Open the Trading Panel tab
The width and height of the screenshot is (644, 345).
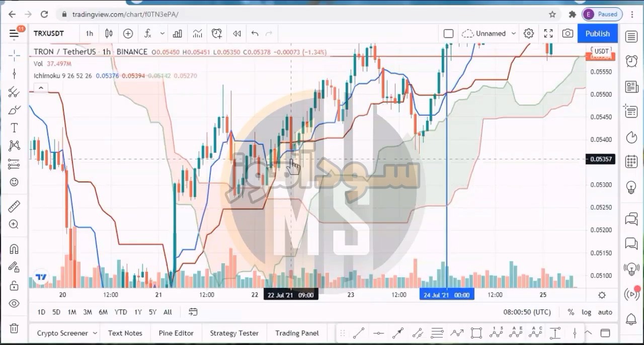tap(297, 333)
